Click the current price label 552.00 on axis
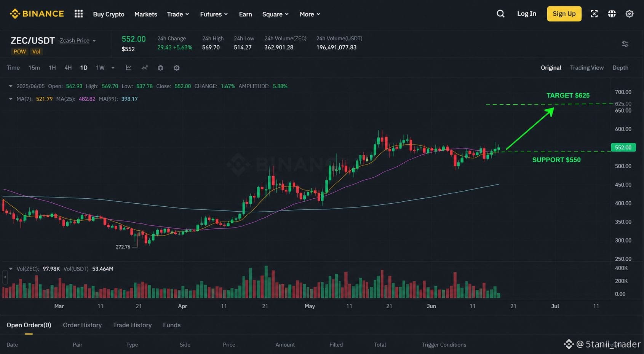The image size is (644, 354). 623,147
